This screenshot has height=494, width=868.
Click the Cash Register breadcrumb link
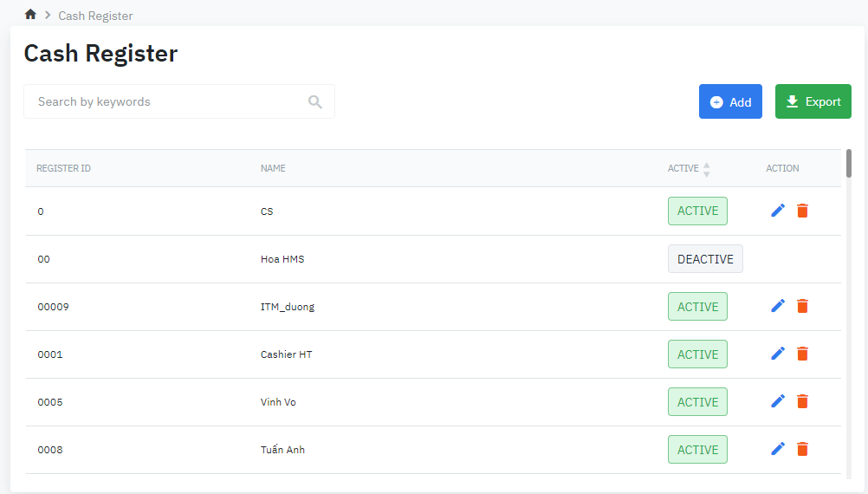click(95, 16)
